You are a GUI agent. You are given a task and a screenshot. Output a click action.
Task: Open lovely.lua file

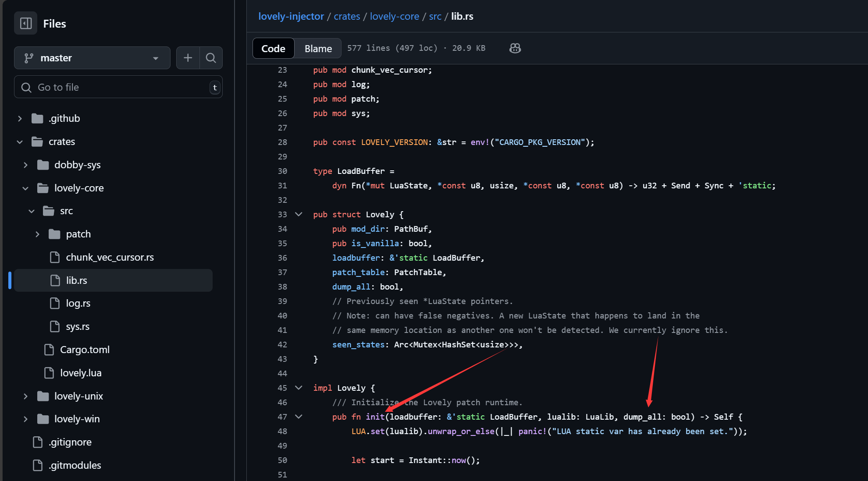tap(81, 373)
